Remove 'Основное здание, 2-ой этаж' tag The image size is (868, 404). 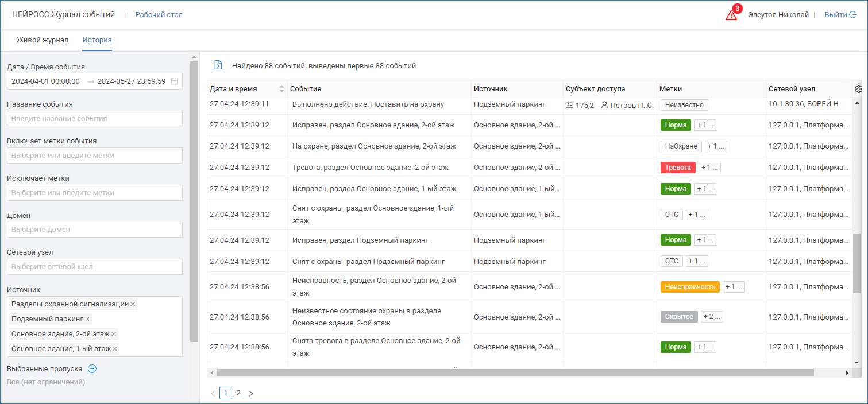point(114,334)
